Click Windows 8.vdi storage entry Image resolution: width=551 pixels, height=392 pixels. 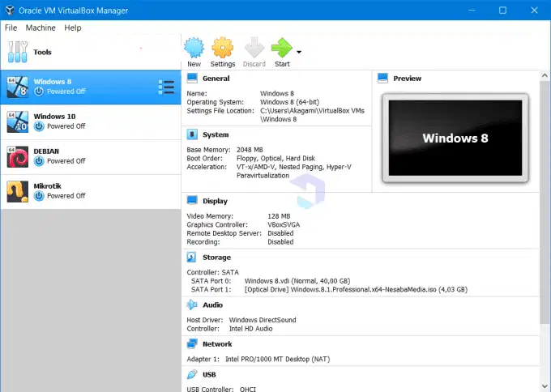[x=297, y=281]
